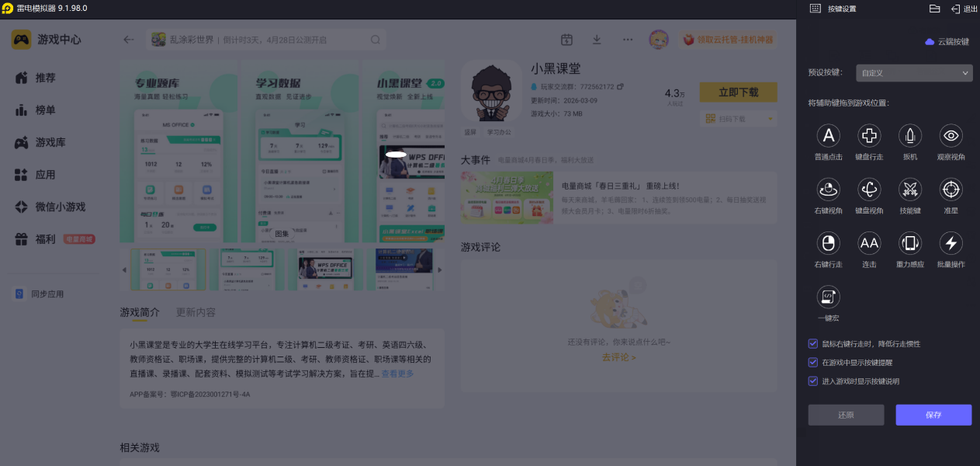The image size is (980, 466).
Task: Click the 游戏中心 logo icon
Action: [22, 40]
